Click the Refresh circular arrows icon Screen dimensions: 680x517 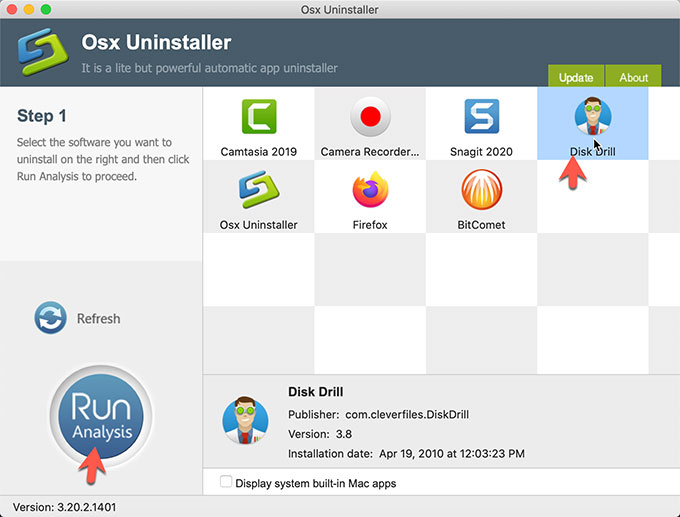click(x=51, y=318)
